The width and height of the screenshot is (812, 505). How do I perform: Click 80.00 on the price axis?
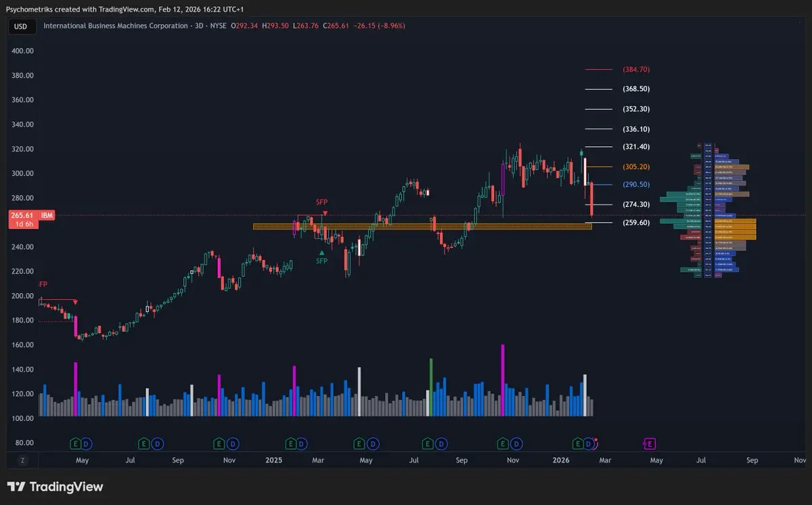(x=24, y=443)
